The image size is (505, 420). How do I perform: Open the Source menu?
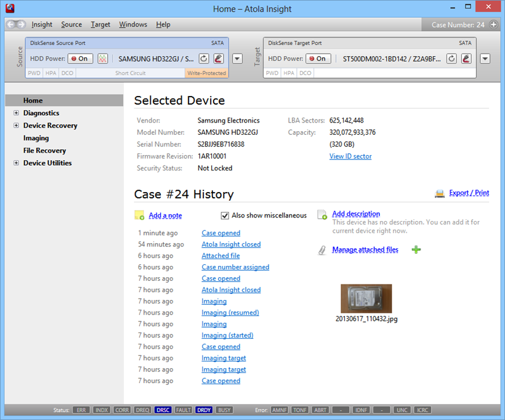pos(71,25)
